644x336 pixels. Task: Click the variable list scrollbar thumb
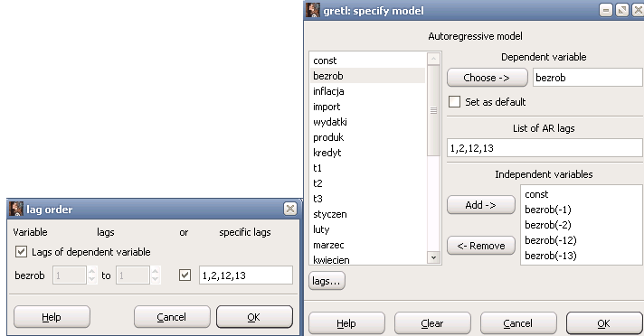click(433, 110)
